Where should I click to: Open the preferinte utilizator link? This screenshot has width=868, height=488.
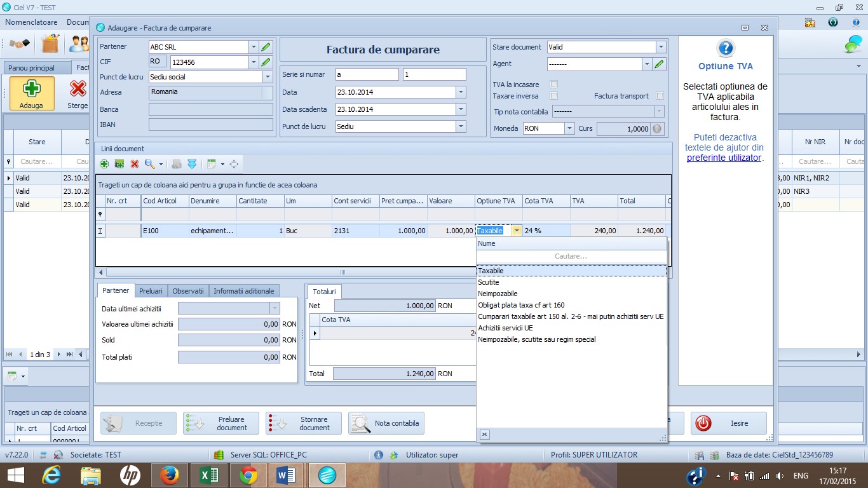pos(724,158)
